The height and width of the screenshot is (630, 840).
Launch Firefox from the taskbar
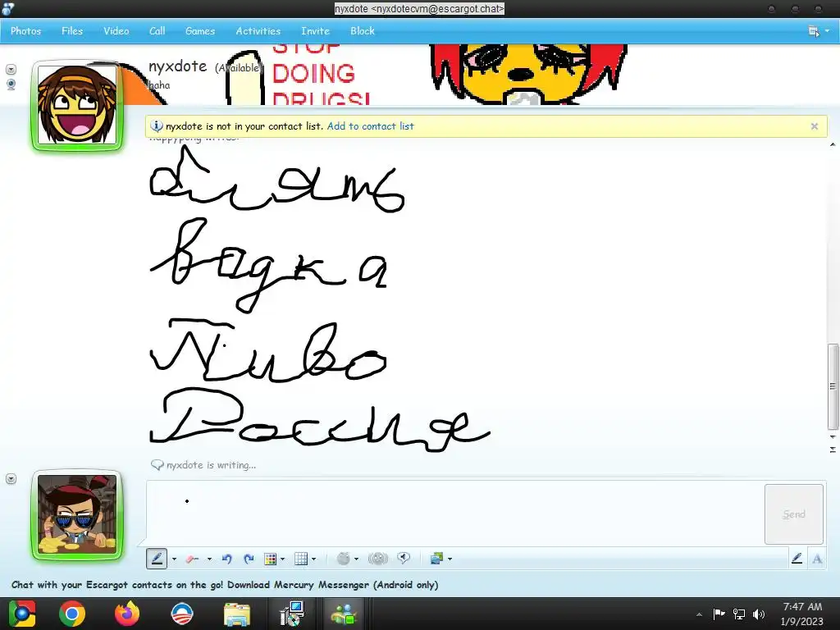(x=127, y=614)
